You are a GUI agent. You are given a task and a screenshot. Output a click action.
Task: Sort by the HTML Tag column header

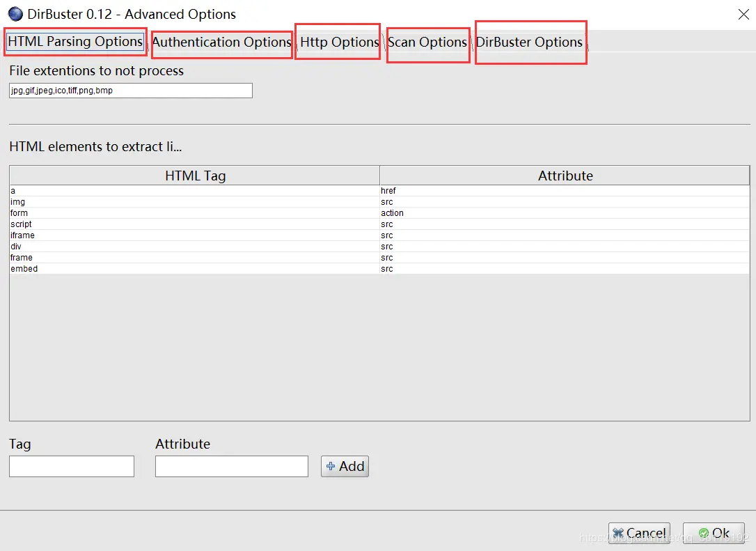click(195, 176)
